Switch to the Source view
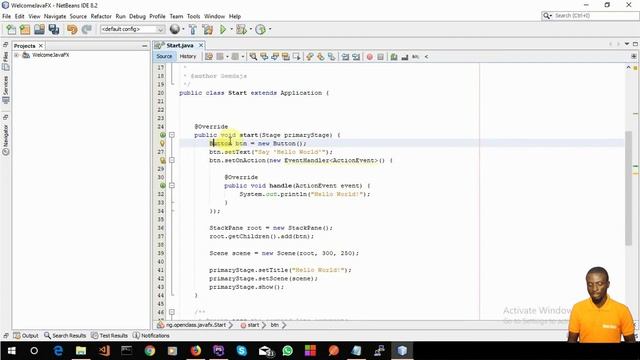The image size is (640, 360). point(164,57)
